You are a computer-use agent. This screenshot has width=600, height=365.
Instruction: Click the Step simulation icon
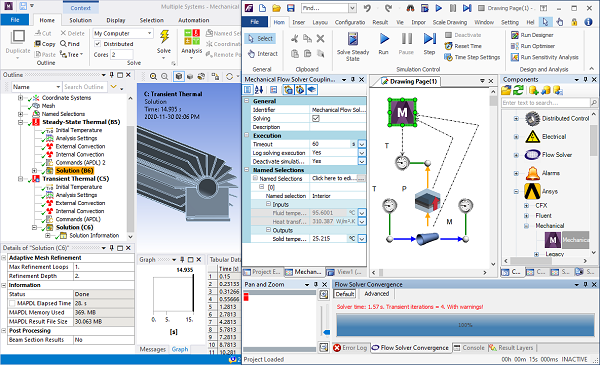[429, 39]
